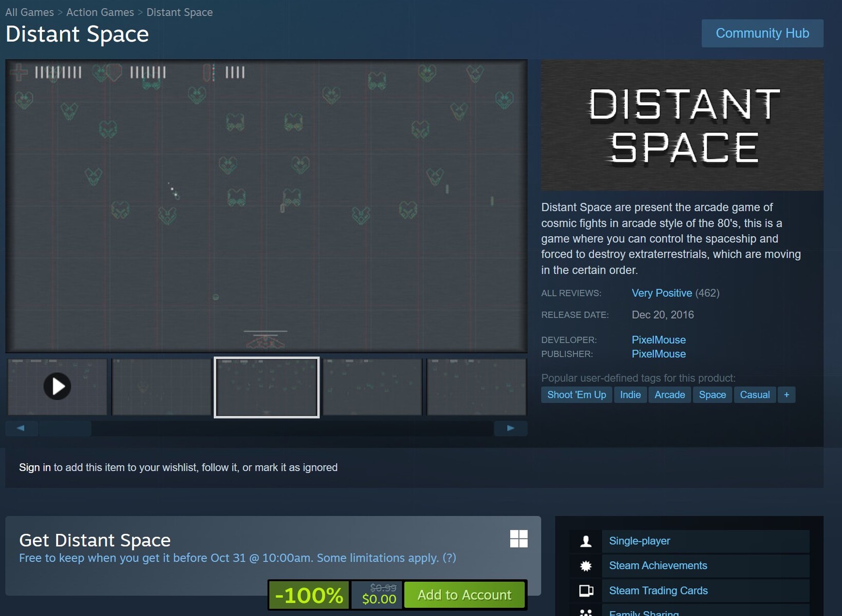Click the Steam Trading Cards icon
Viewport: 842px width, 616px height.
pyautogui.click(x=586, y=591)
